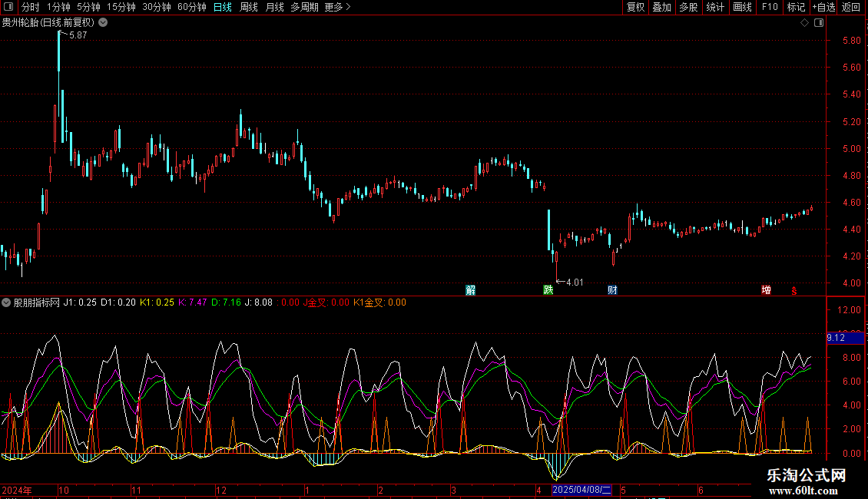The width and height of the screenshot is (868, 499).
Task: Click the 复权 button
Action: tap(635, 7)
